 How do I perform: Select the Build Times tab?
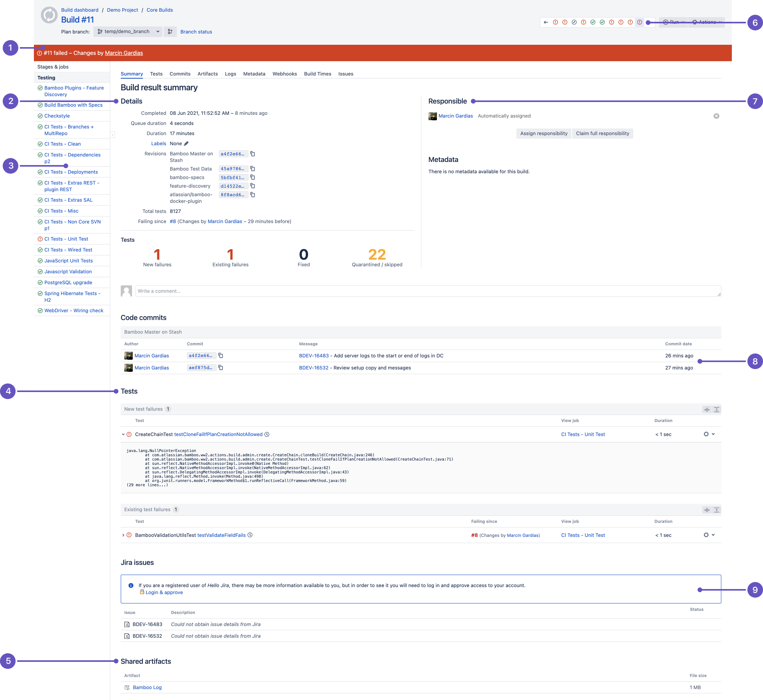pyautogui.click(x=318, y=74)
